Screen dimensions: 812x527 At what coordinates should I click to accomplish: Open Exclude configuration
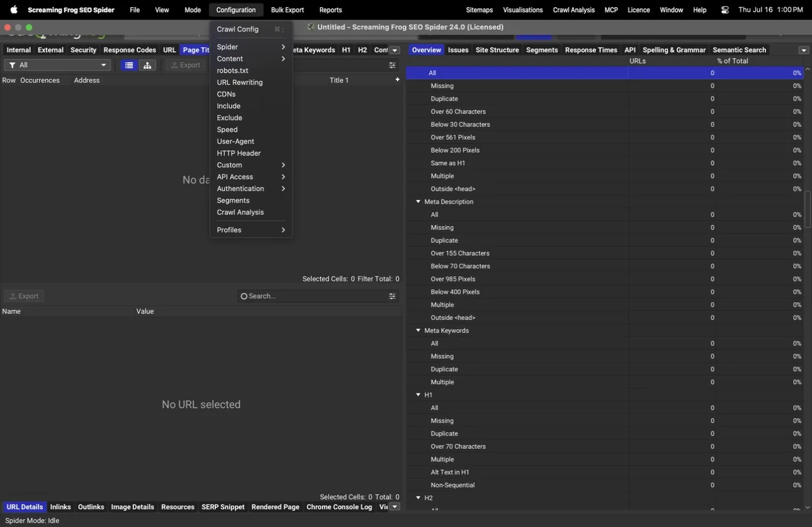coord(251,118)
